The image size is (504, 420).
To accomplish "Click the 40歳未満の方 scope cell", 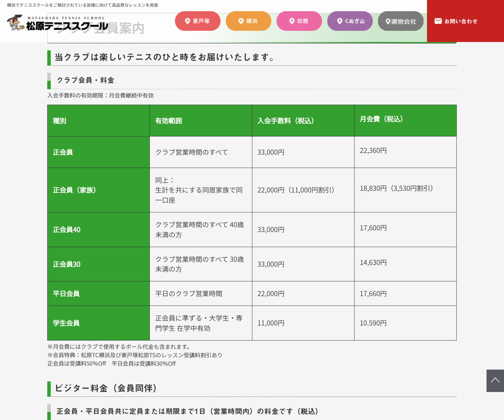I will pos(201,230).
